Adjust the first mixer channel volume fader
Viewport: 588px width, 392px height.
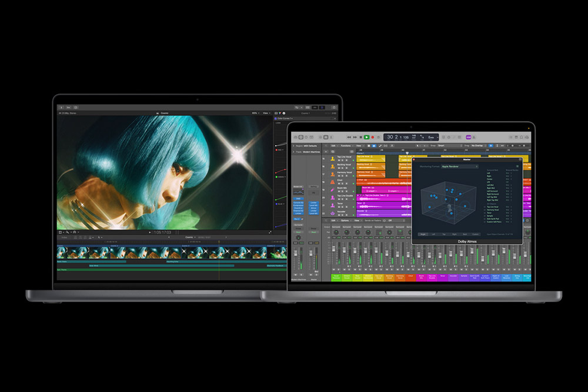point(334,249)
